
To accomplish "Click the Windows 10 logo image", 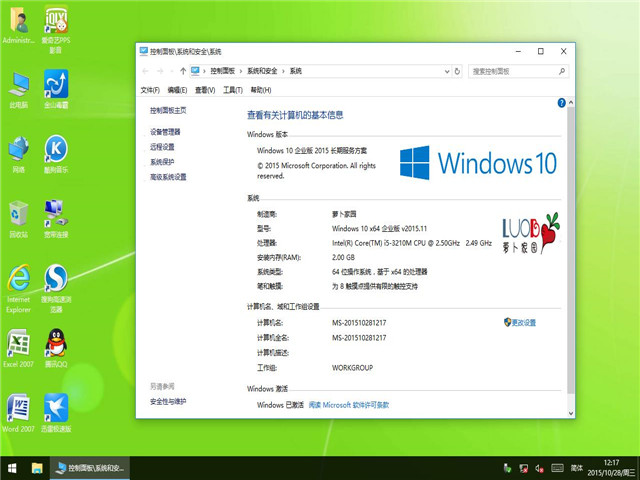I will point(478,163).
